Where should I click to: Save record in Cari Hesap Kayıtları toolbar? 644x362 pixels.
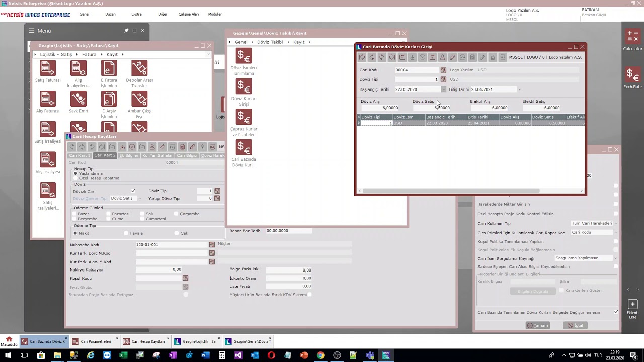[x=122, y=147]
